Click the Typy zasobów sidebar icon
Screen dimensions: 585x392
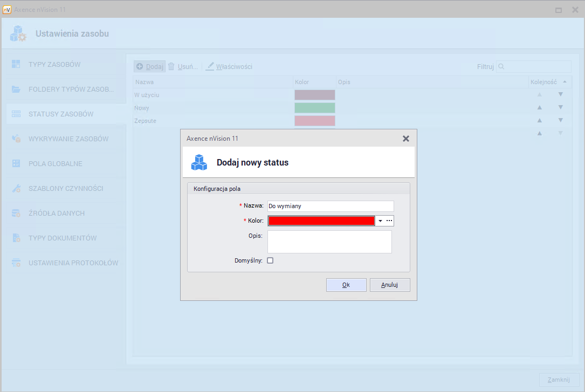(x=16, y=64)
